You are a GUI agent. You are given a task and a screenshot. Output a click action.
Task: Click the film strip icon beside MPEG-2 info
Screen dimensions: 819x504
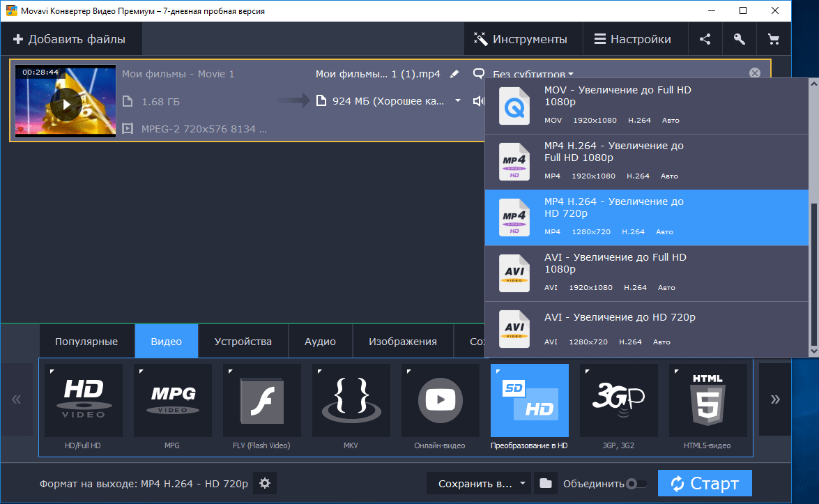pyautogui.click(x=128, y=128)
